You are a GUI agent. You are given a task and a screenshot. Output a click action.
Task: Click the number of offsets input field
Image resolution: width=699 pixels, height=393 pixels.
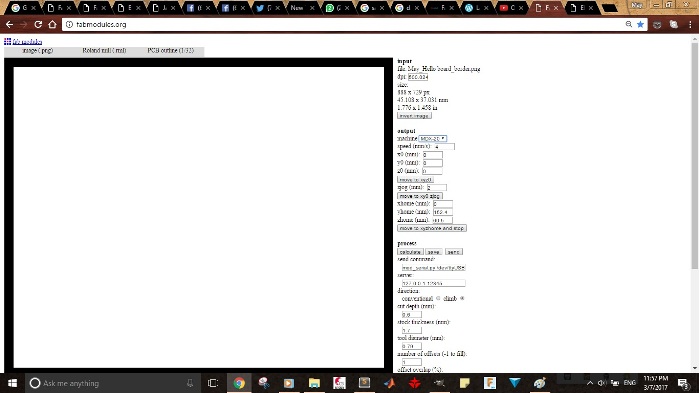(x=411, y=362)
